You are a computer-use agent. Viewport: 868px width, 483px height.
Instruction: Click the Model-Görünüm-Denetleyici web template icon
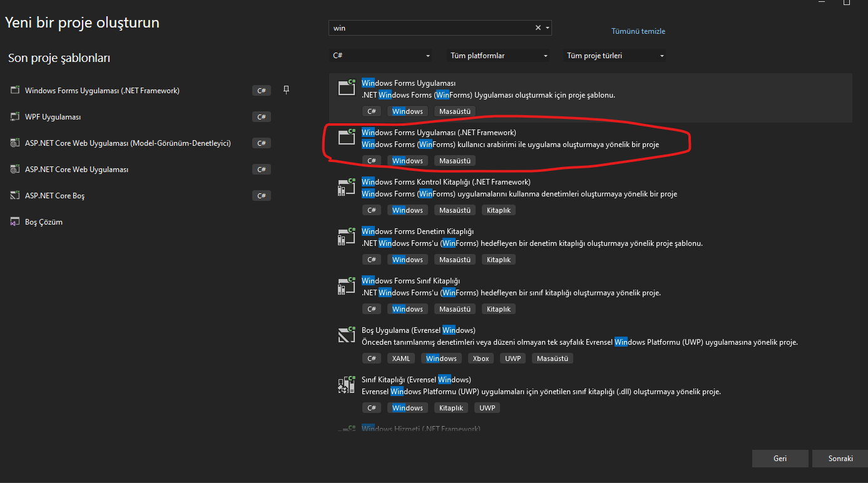point(15,143)
